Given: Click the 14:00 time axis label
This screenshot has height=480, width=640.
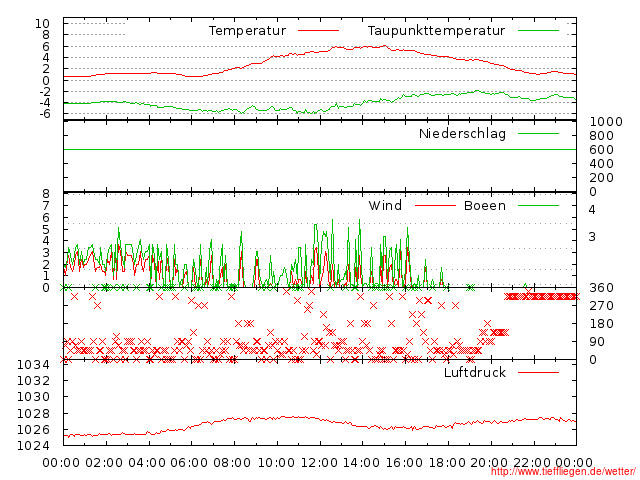Looking at the screenshot, I should tap(362, 463).
